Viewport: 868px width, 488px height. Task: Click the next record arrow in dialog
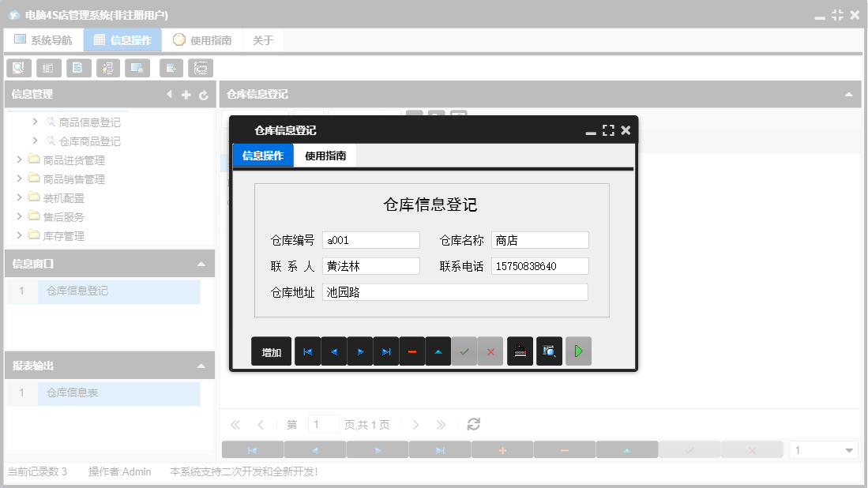pos(359,351)
